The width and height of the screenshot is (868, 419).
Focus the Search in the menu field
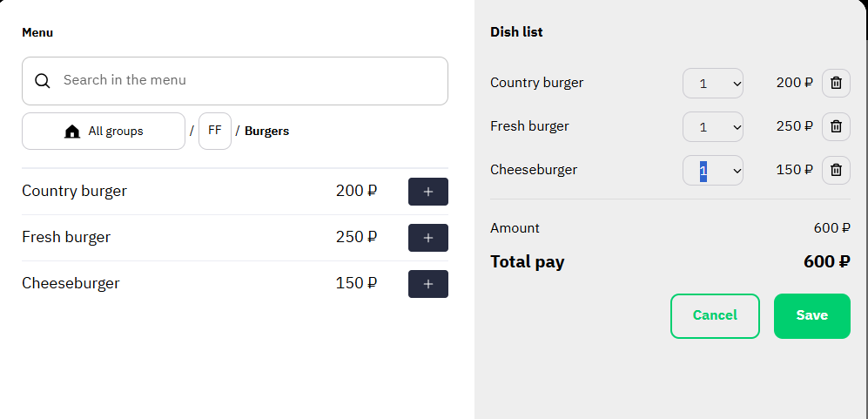click(235, 81)
